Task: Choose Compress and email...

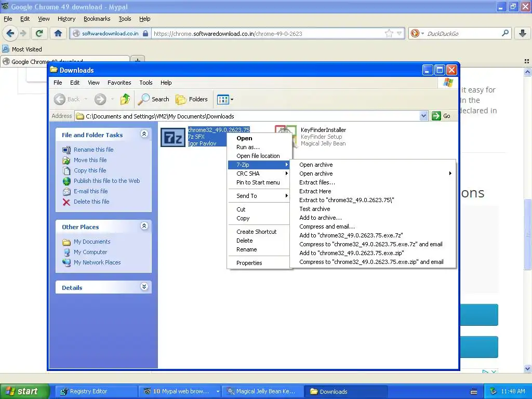Action: (x=373, y=227)
